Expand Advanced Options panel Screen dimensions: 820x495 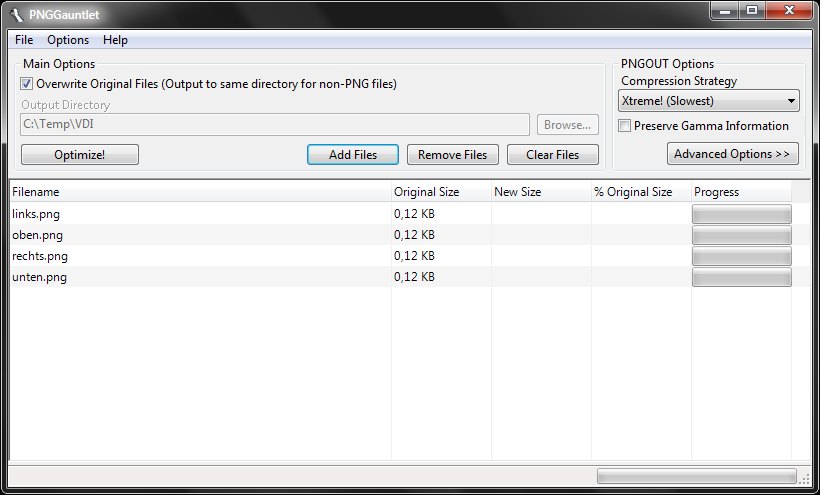coord(733,154)
